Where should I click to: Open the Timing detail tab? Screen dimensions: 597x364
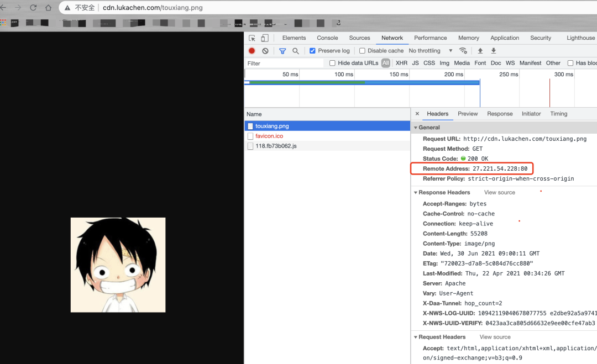(x=558, y=114)
